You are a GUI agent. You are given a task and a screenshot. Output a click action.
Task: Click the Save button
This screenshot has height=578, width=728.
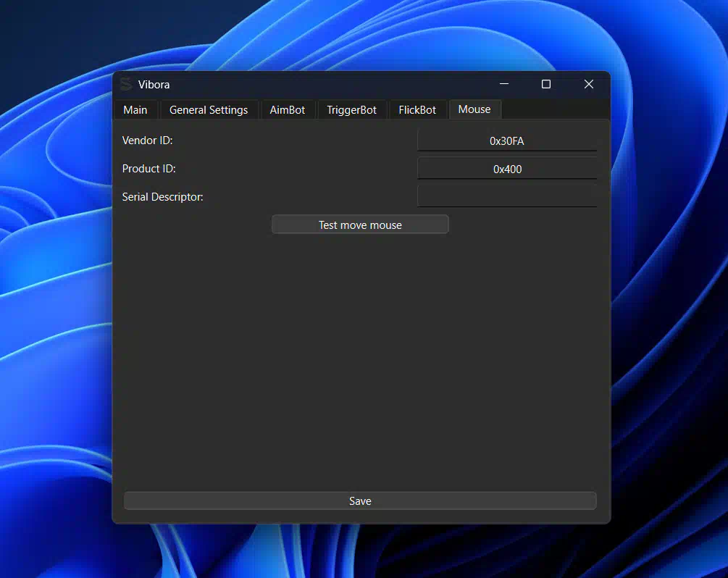click(360, 500)
